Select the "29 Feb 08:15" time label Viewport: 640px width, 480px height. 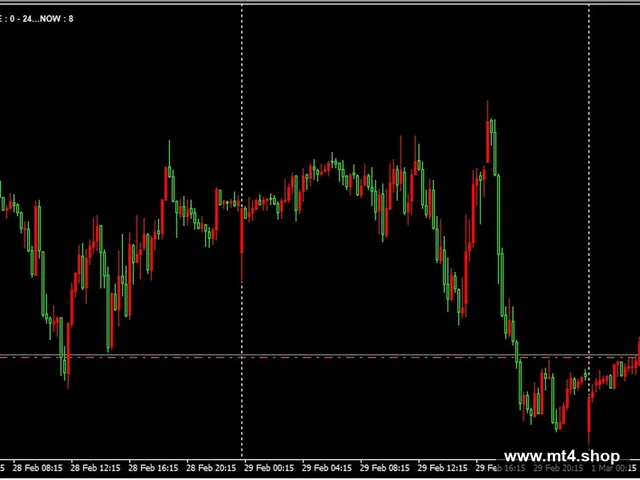(x=385, y=467)
